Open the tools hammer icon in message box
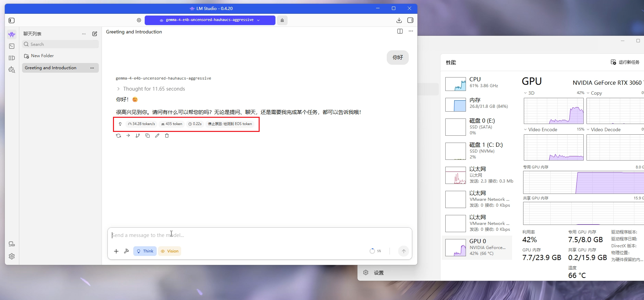644x300 pixels. (x=126, y=251)
